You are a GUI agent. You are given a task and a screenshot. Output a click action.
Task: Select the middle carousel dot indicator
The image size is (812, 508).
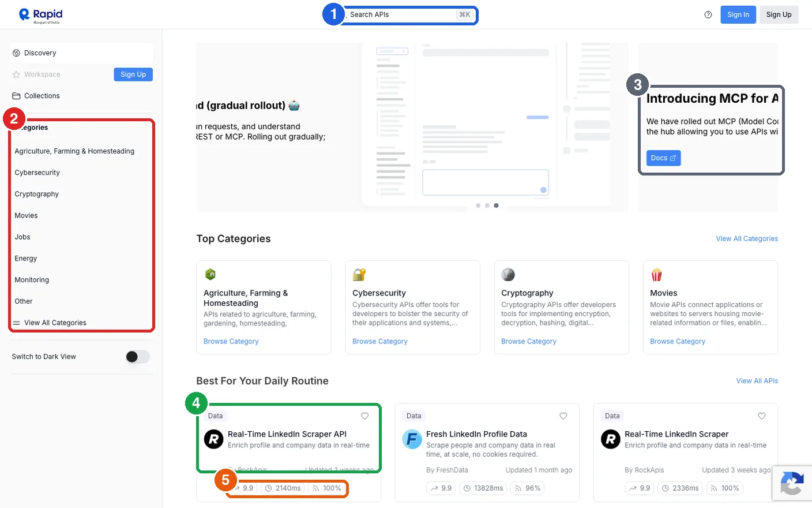[x=487, y=206]
